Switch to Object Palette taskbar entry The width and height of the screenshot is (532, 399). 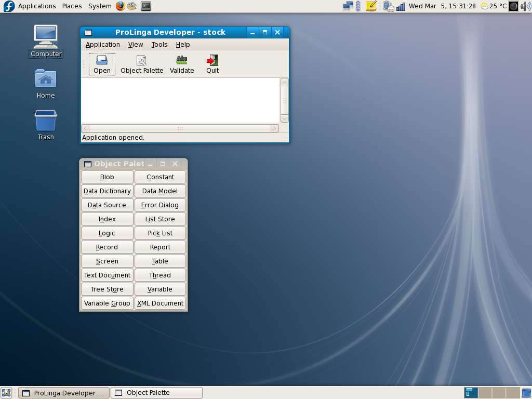click(x=157, y=393)
